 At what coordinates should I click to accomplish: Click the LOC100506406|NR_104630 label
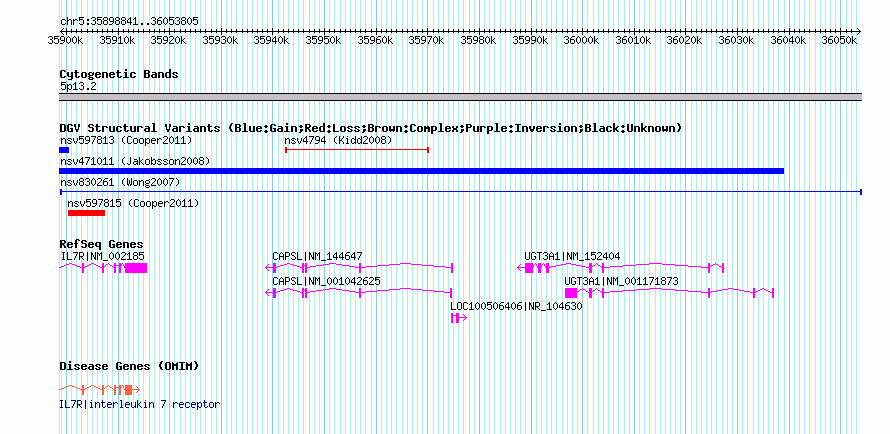tap(517, 306)
